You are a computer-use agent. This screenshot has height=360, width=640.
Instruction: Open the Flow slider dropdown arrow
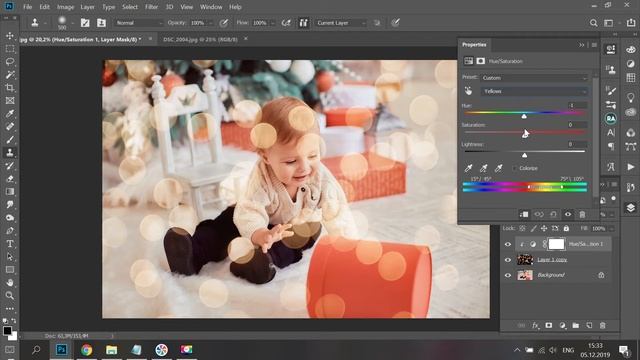pos(273,23)
